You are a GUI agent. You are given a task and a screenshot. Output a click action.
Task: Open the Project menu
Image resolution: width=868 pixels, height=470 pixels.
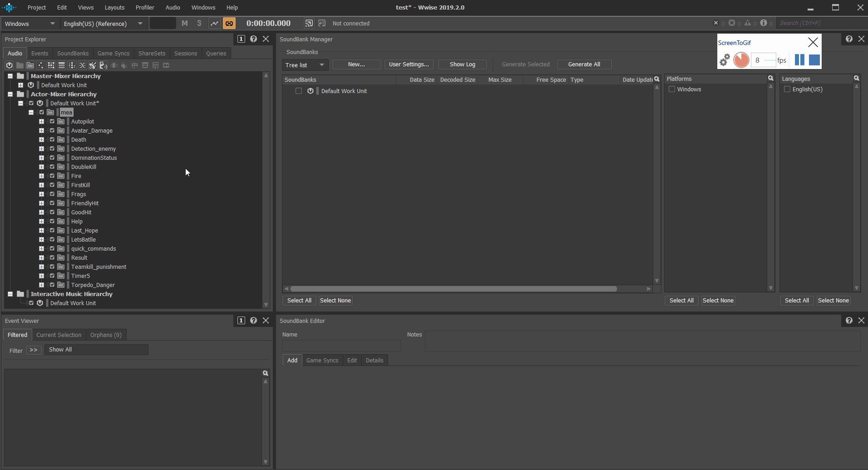click(x=37, y=7)
